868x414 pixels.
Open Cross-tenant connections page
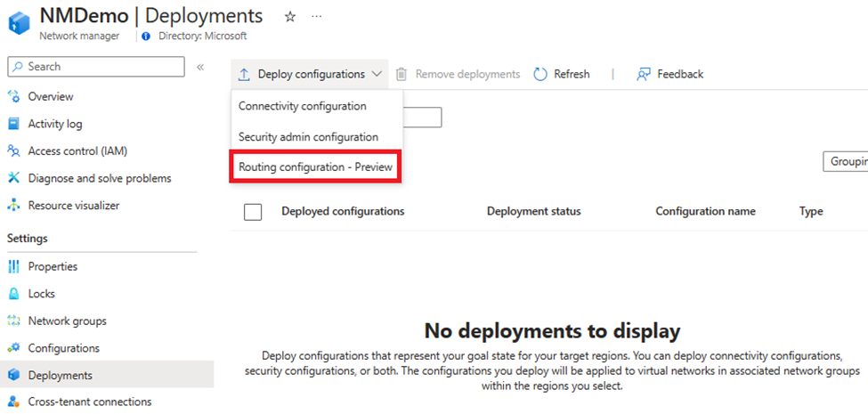click(x=89, y=402)
